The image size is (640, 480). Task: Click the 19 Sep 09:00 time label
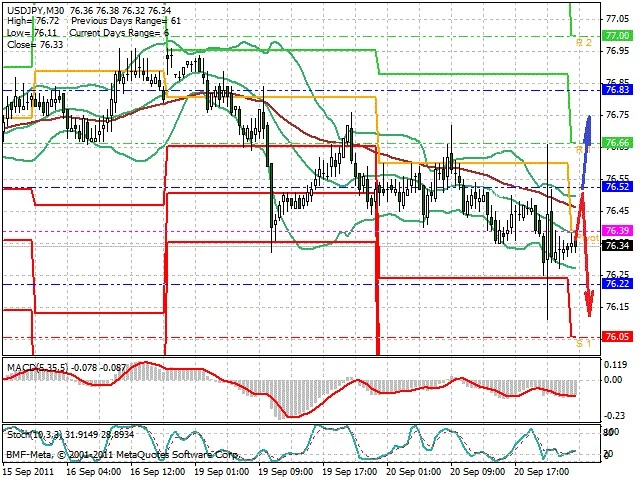point(286,472)
